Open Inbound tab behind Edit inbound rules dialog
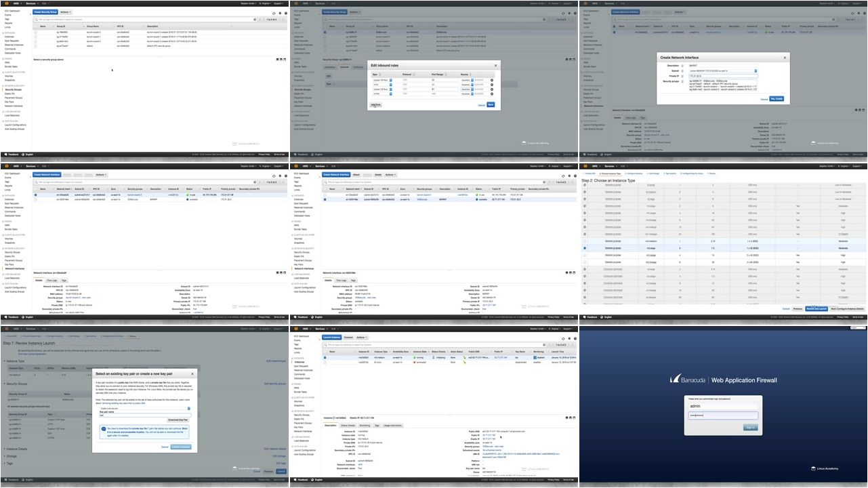This screenshot has height=488, width=868. tap(344, 67)
